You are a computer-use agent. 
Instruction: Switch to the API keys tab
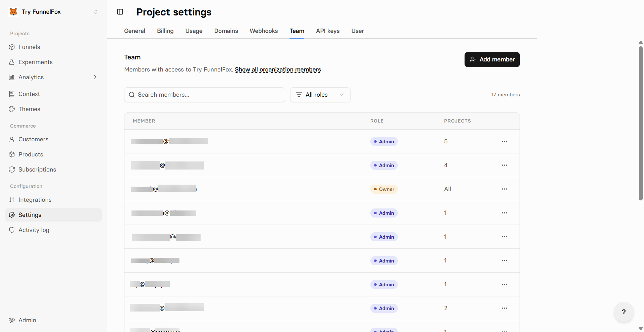coord(328,31)
